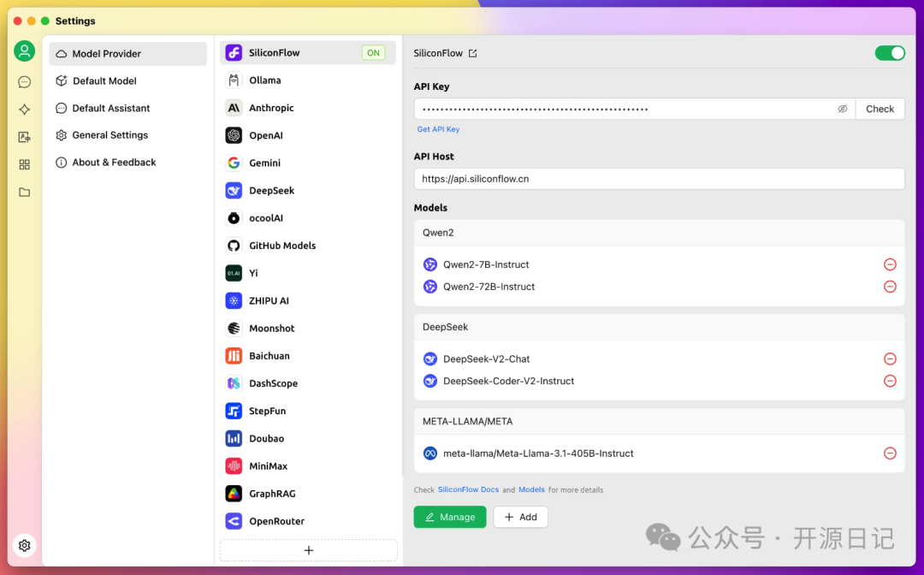
Task: Toggle API key visibility eye icon
Action: pos(842,109)
